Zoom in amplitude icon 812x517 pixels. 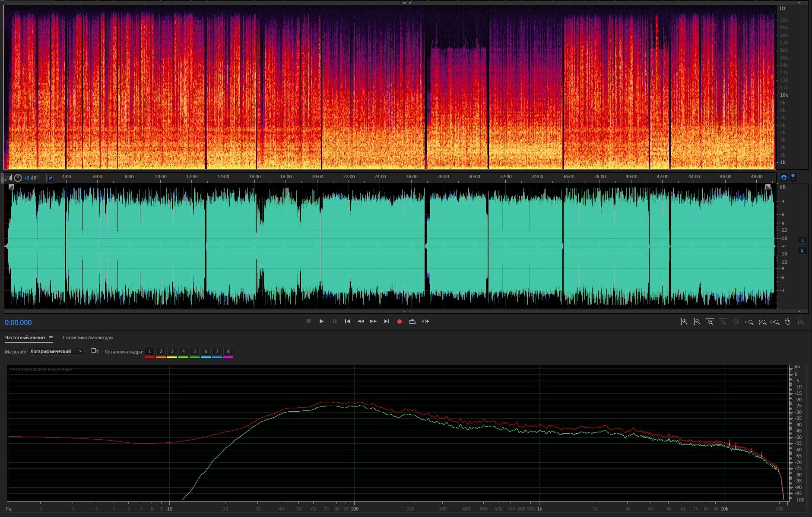pyautogui.click(x=684, y=322)
